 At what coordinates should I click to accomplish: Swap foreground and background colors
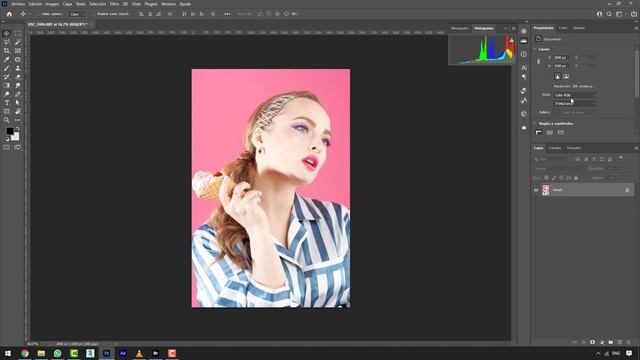pyautogui.click(x=17, y=129)
